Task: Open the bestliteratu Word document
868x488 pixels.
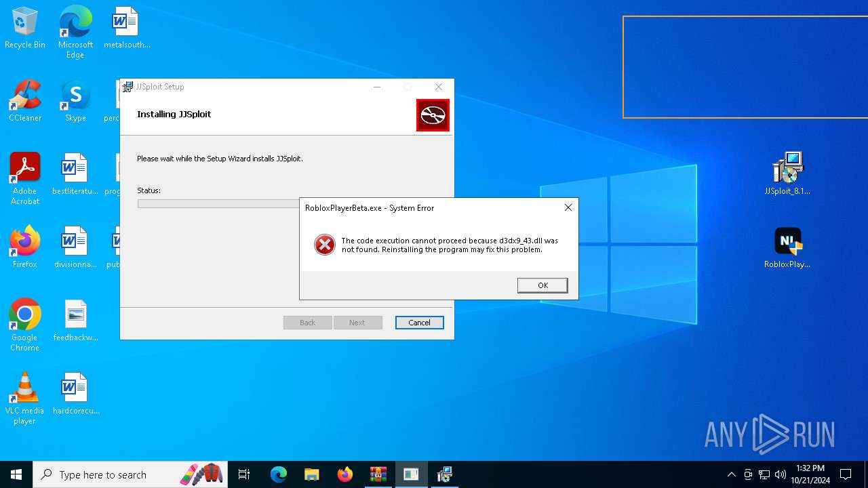Action: tap(75, 174)
